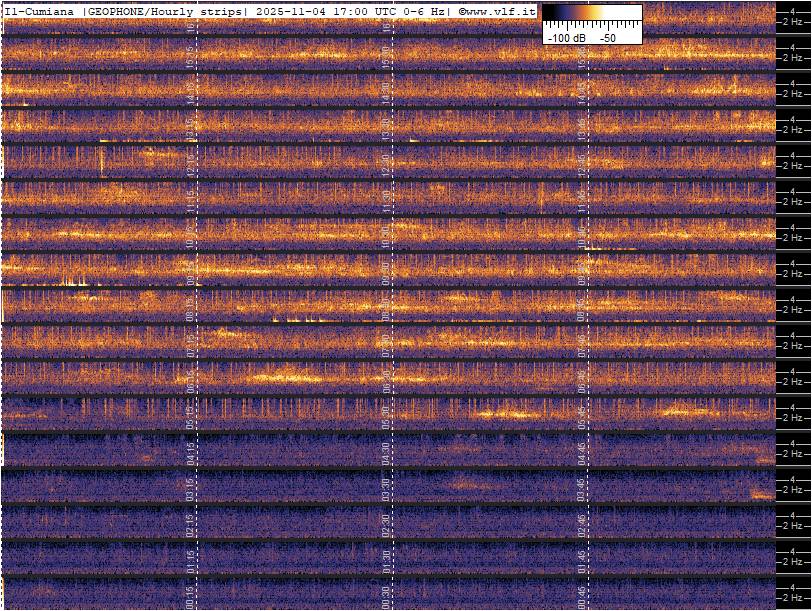Click the 01:45 time marker
Viewport: 812px width, 611px height.
tap(582, 557)
